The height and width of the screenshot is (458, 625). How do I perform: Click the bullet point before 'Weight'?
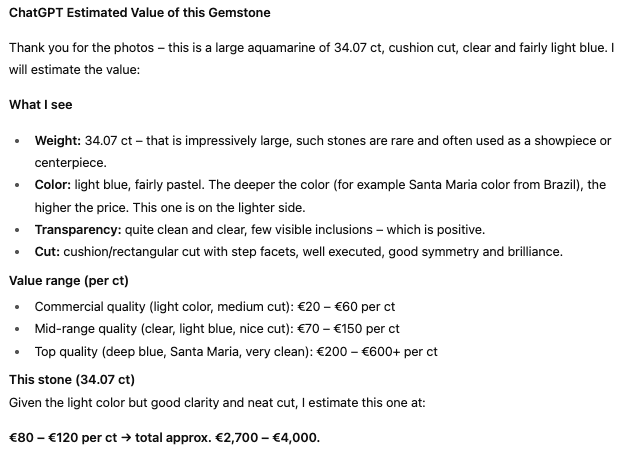coord(17,141)
